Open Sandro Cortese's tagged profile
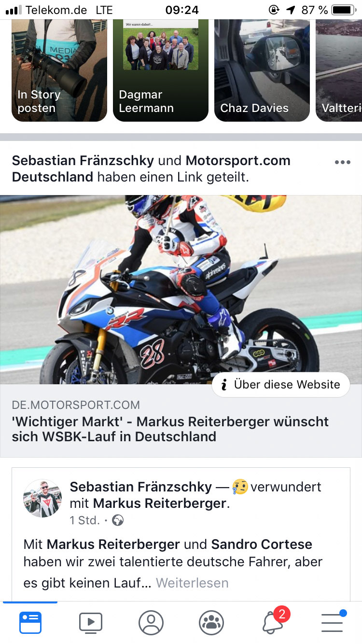The image size is (362, 644). click(262, 545)
